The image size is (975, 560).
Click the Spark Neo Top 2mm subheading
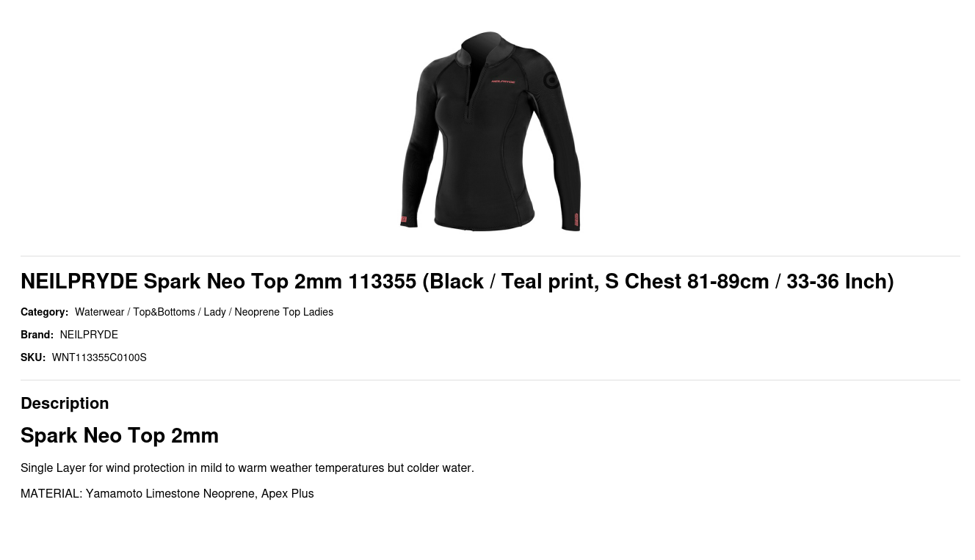pos(120,435)
